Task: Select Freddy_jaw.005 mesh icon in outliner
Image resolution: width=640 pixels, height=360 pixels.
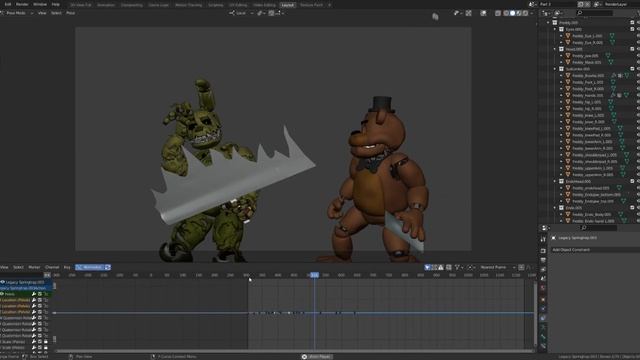Action: [568, 56]
